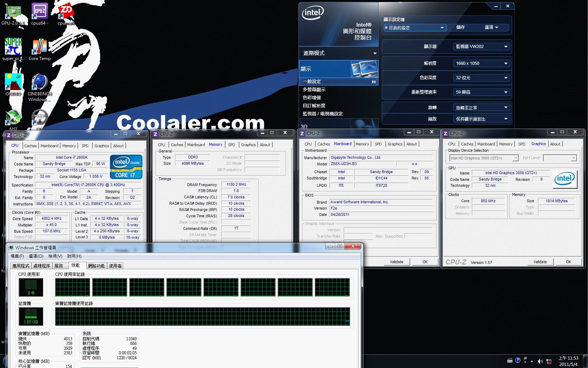Viewport: 588px width, 368px height.
Task: Click the Z icon of the CPU-Z window showing the Memory tab
Action: pos(155,134)
